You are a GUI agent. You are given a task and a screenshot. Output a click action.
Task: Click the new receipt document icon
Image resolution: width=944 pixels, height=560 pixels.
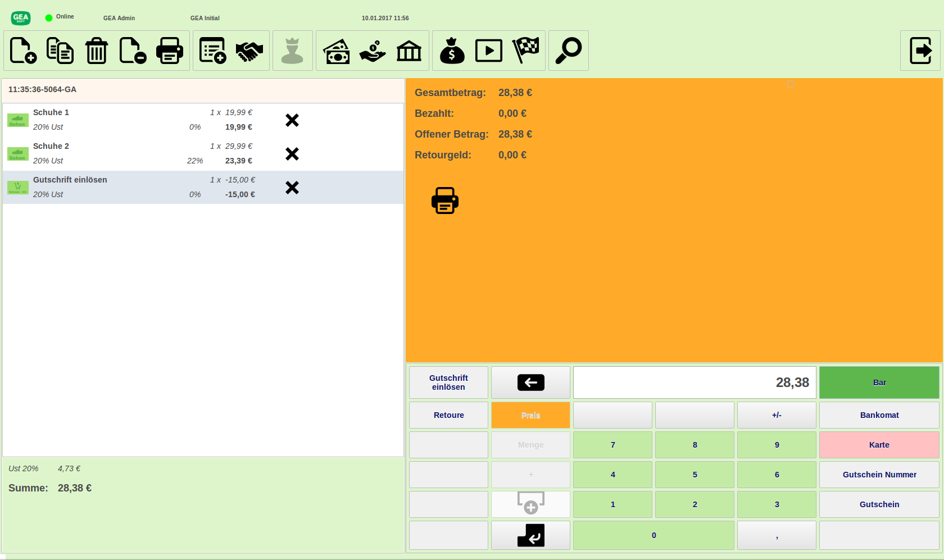(23, 51)
